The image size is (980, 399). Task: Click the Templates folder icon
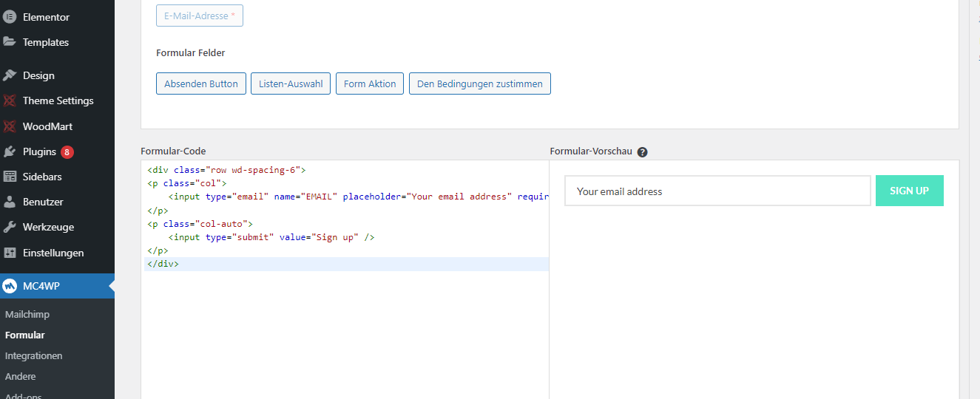(10, 42)
